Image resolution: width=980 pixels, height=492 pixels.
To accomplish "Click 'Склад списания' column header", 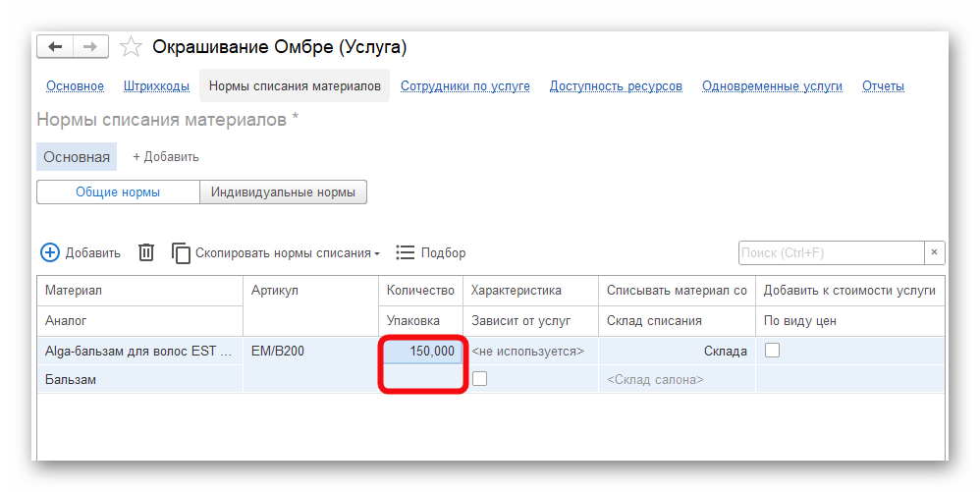I will (677, 321).
